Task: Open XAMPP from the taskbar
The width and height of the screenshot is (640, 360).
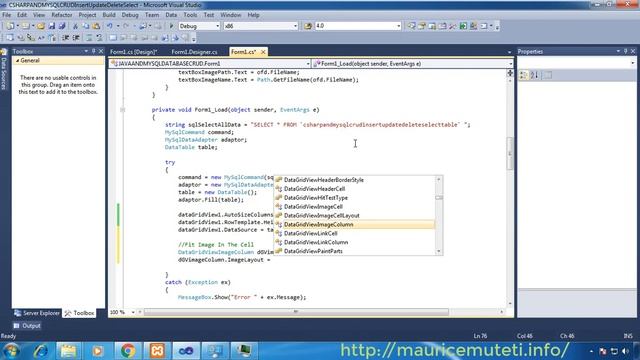Action: coord(157,351)
